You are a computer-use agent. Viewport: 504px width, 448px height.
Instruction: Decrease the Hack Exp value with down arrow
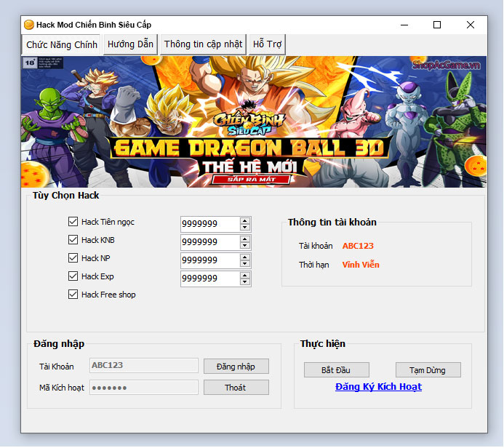[x=244, y=282]
